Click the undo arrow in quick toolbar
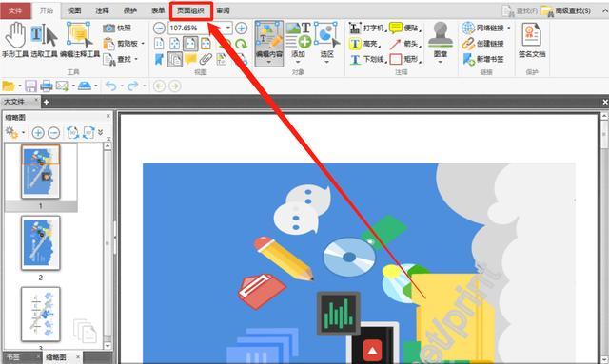 tap(110, 86)
